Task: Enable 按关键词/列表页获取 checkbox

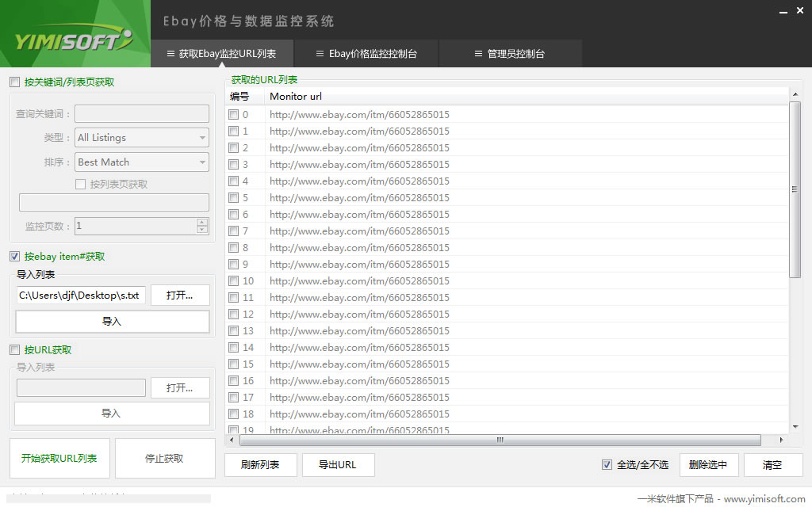Action: pyautogui.click(x=15, y=82)
